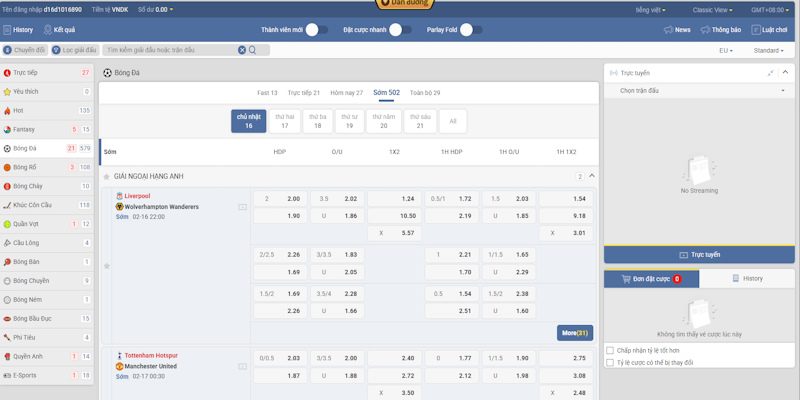Select Trực tiếp live icon in sidebar
800x400 pixels.
click(x=7, y=73)
